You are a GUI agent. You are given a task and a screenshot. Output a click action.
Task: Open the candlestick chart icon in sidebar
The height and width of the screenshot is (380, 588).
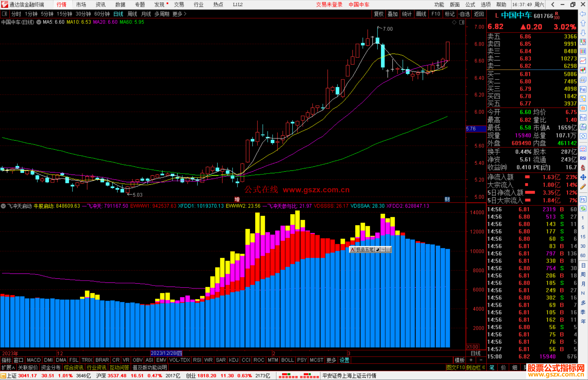pyautogui.click(x=583, y=70)
